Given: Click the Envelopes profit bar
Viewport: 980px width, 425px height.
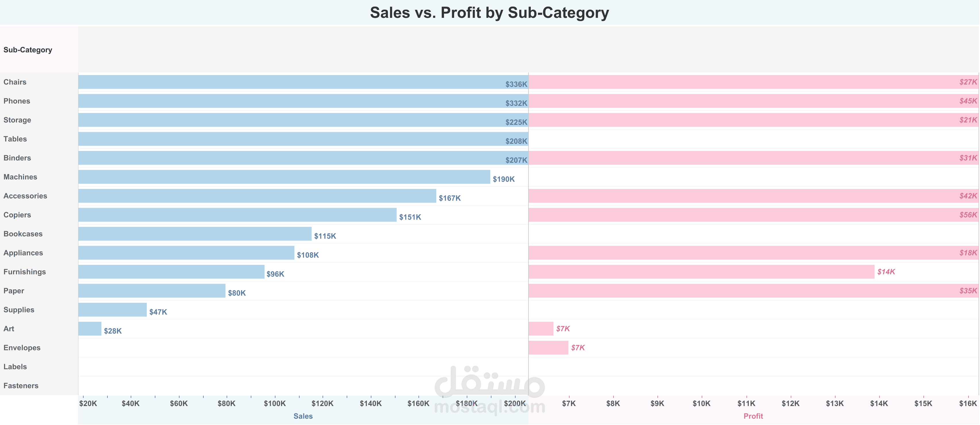Looking at the screenshot, I should tap(548, 348).
